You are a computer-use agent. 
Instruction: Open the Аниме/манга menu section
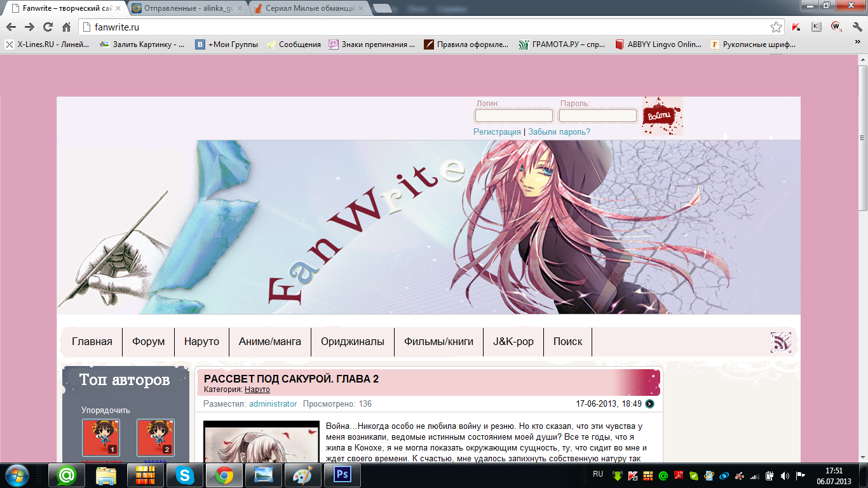[x=270, y=342]
